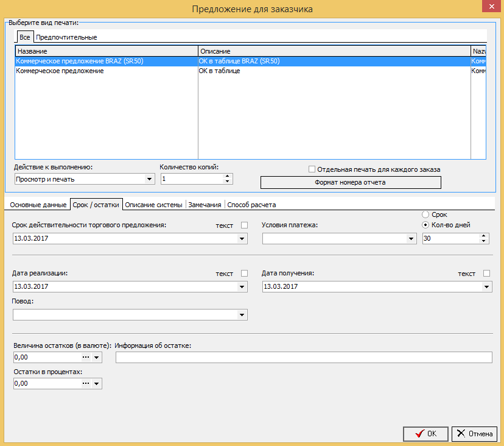Click the Отмена button
Viewport: 504px width, 446px height.
coord(474,434)
